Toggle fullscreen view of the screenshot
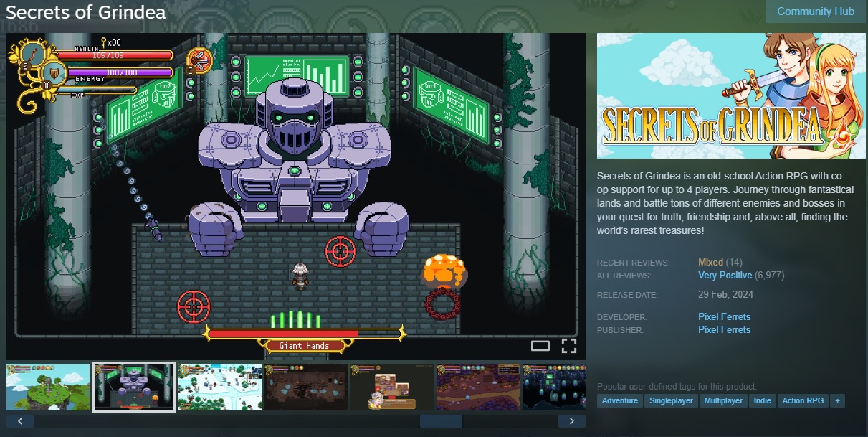The width and height of the screenshot is (868, 437). pyautogui.click(x=569, y=346)
